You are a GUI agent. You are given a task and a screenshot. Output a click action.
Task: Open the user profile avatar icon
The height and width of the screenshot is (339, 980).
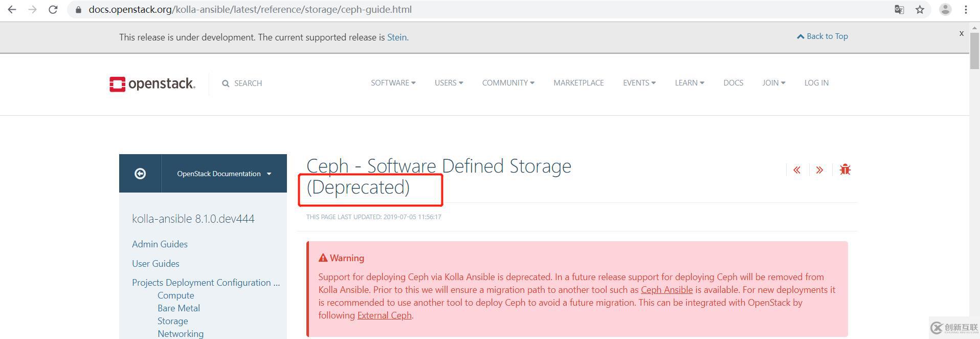tap(945, 10)
